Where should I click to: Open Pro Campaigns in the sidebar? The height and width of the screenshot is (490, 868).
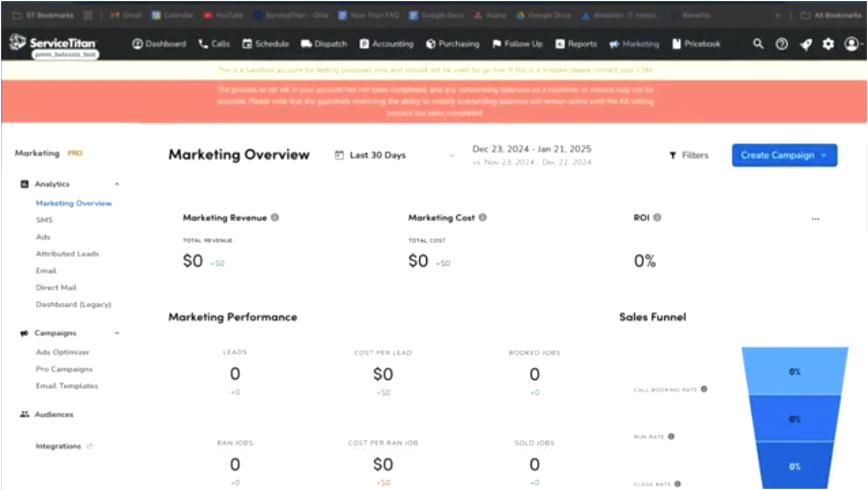pyautogui.click(x=64, y=369)
